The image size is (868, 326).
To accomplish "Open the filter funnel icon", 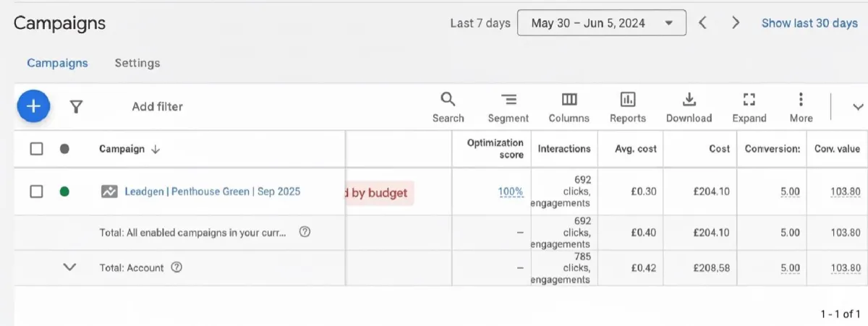I will coord(76,107).
